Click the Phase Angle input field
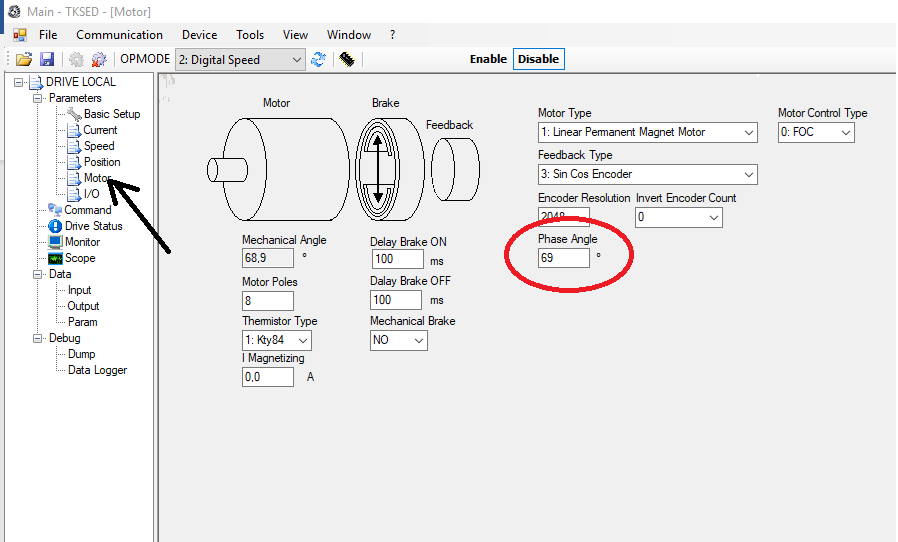Screen dimensions: 898x542 point(564,258)
